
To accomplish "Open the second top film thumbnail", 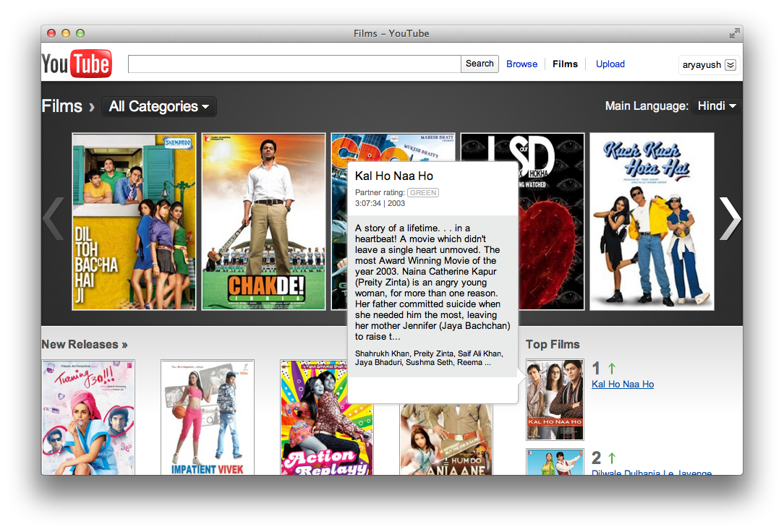I will pyautogui.click(x=555, y=462).
